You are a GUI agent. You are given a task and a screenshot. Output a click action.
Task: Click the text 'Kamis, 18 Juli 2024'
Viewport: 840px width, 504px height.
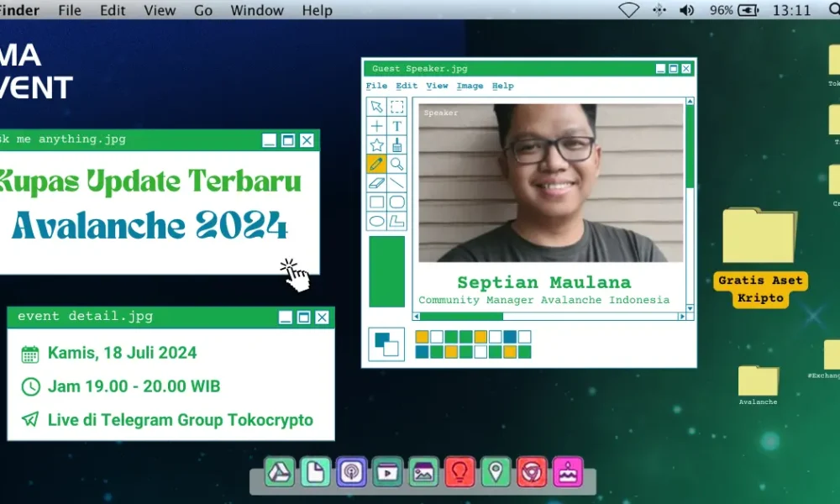[122, 353]
